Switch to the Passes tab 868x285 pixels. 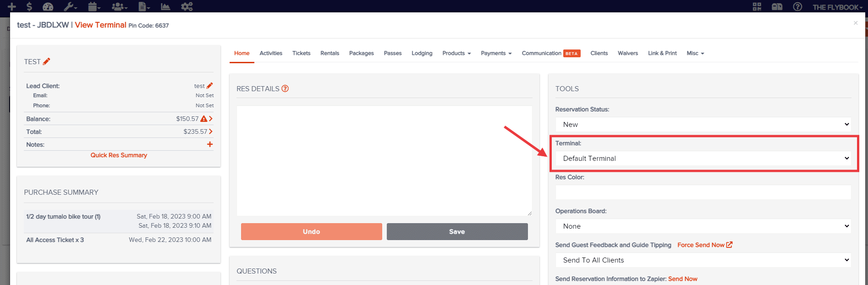pos(393,53)
